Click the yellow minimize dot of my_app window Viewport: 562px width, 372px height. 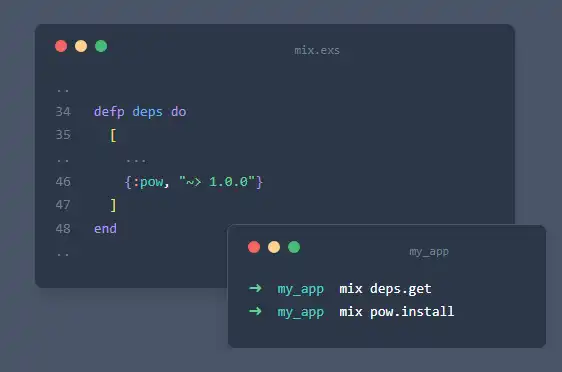click(x=274, y=247)
